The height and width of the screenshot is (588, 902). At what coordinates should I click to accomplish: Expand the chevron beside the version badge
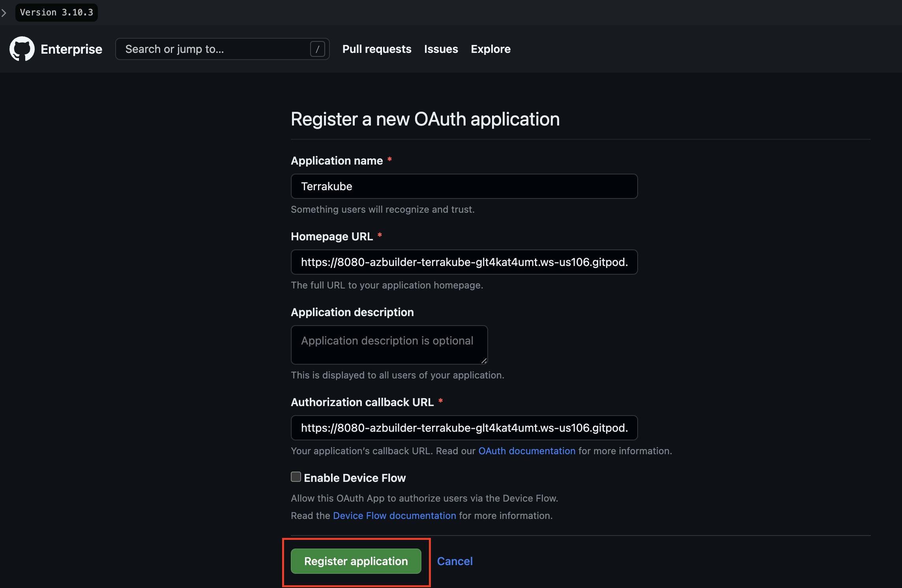tap(4, 13)
